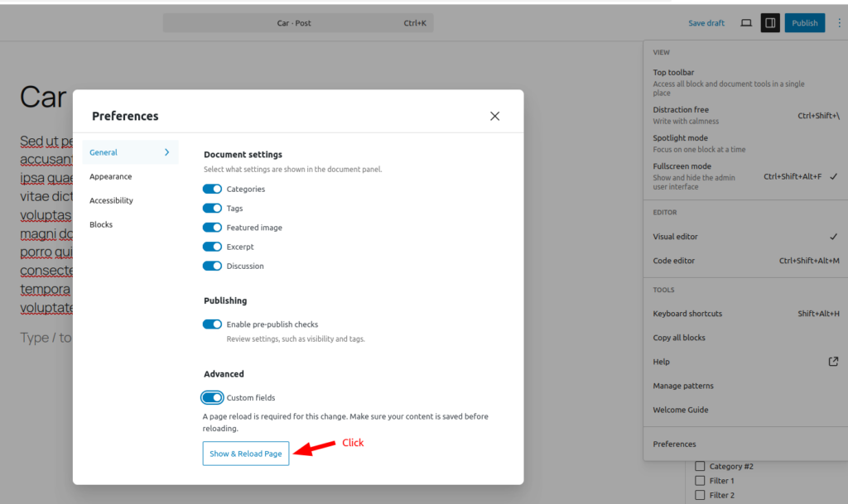Click the laptop preview icon in top bar
This screenshot has height=504, width=848.
(746, 23)
